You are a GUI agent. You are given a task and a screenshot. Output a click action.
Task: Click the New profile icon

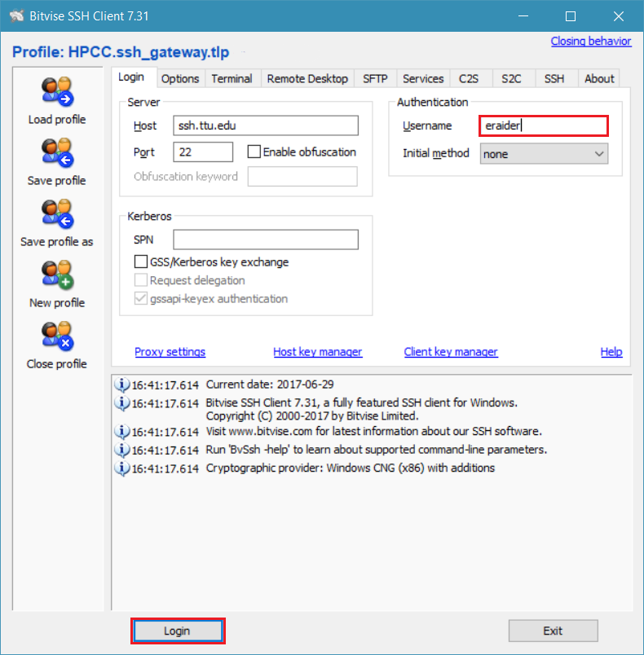pyautogui.click(x=57, y=275)
